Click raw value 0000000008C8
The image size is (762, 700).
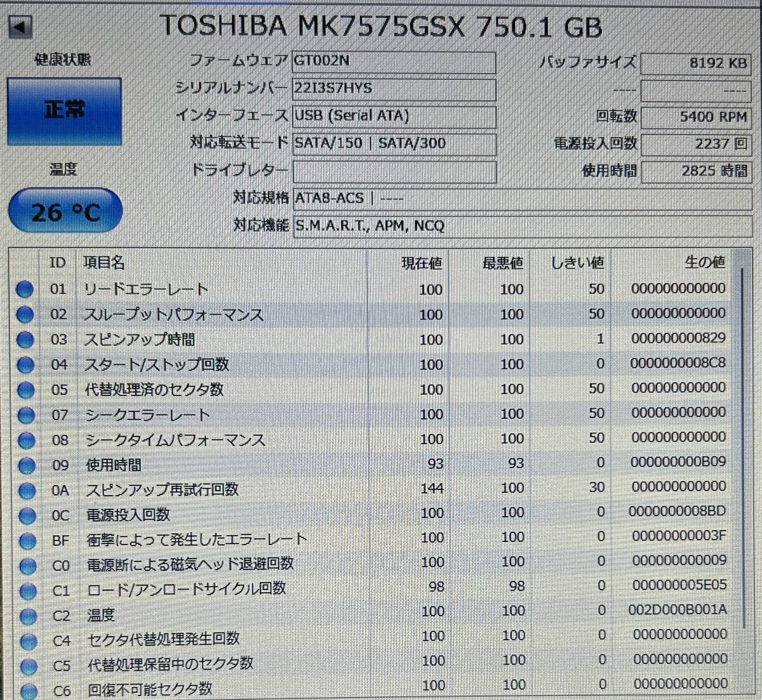pos(678,363)
